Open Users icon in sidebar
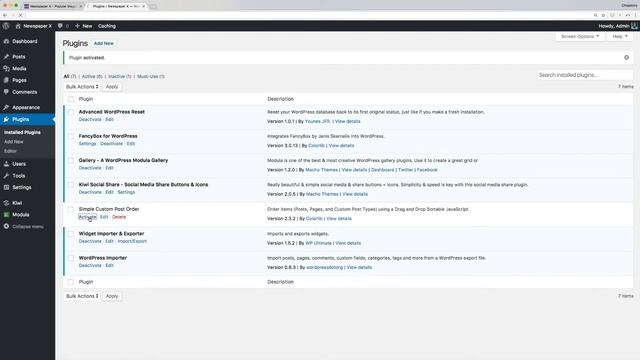The width and height of the screenshot is (640, 360). point(6,164)
